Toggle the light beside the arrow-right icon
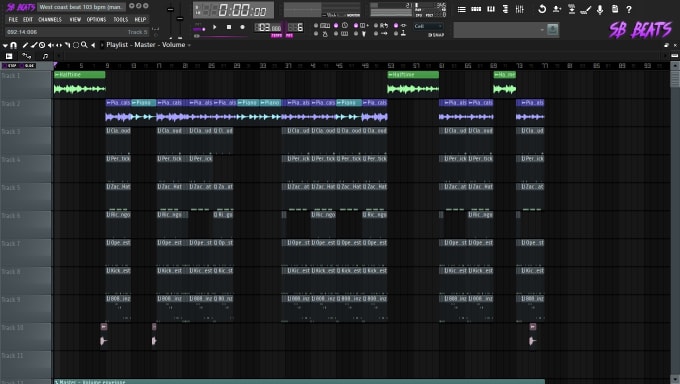 tap(376, 33)
